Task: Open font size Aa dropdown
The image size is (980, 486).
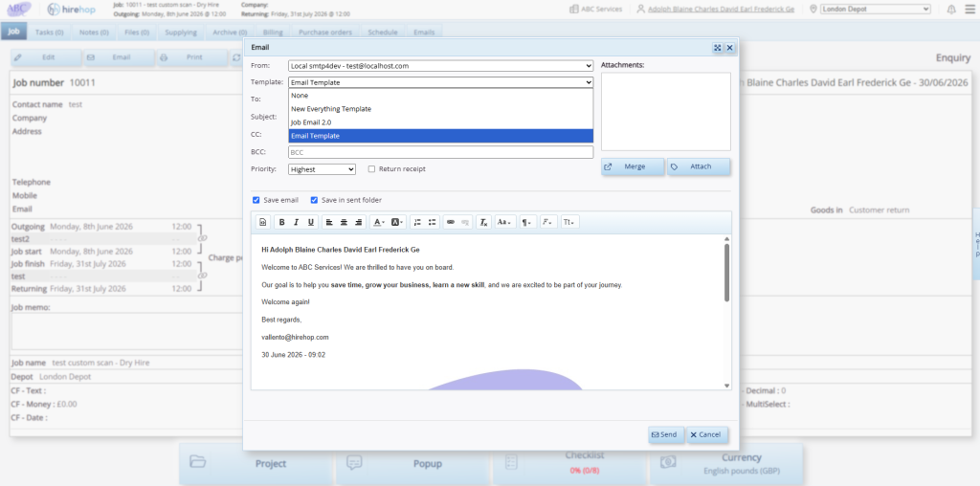Action: pyautogui.click(x=505, y=222)
